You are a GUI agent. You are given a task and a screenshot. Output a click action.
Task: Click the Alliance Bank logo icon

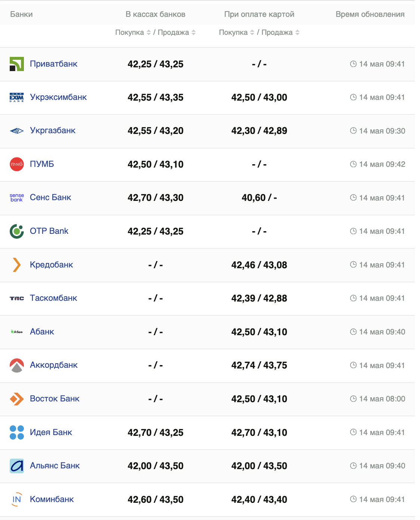coord(17,466)
